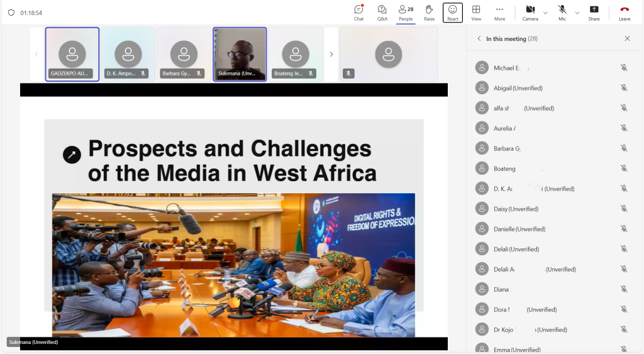Leave the meeting

click(x=625, y=12)
